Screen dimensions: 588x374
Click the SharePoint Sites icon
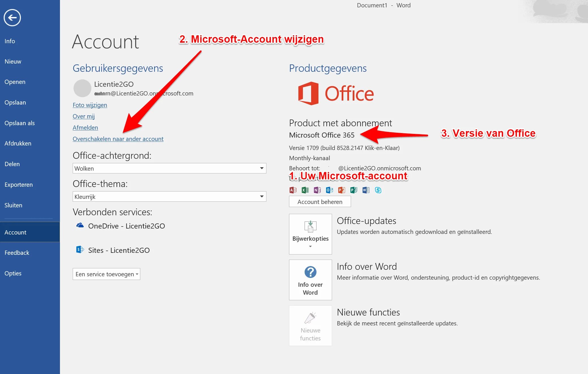click(80, 250)
